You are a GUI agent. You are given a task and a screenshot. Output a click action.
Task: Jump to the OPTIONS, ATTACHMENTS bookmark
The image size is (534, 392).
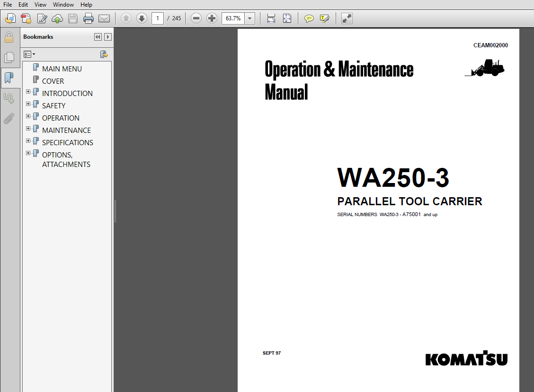(66, 159)
